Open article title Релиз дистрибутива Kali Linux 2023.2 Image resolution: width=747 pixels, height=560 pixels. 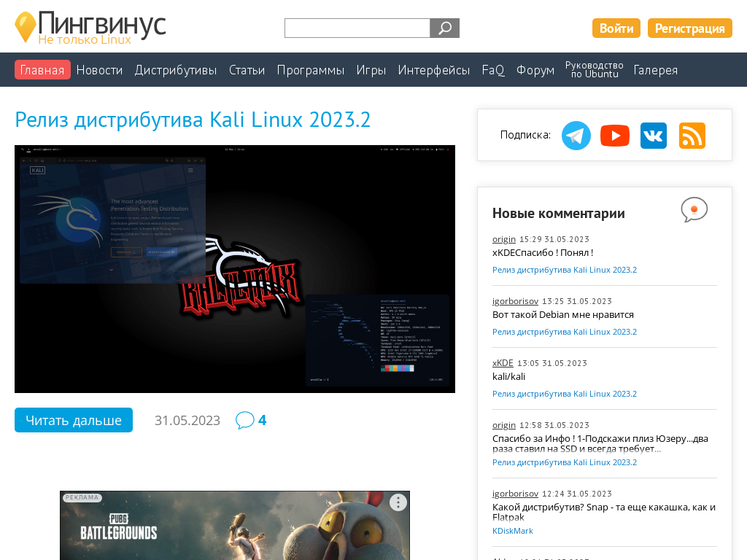pyautogui.click(x=193, y=120)
